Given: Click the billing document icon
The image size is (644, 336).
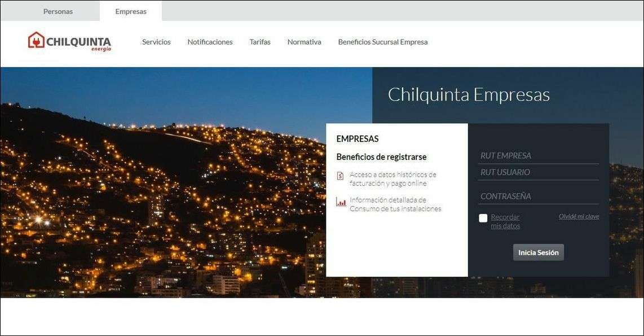Looking at the screenshot, I should 340,176.
